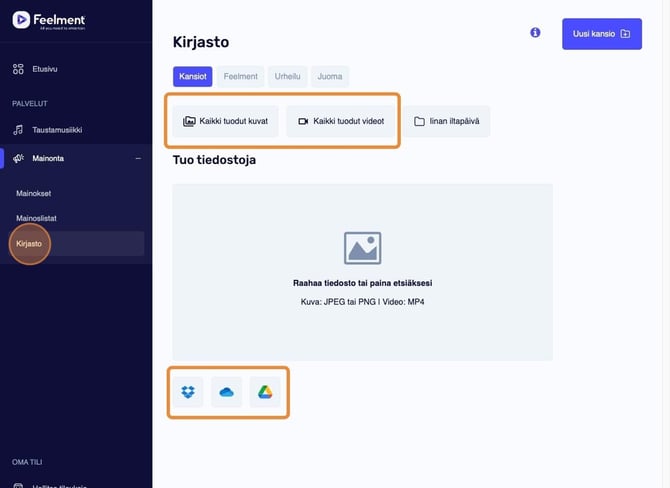The width and height of the screenshot is (670, 488).
Task: Click the Etusivu dashboard icon
Action: coord(18,69)
